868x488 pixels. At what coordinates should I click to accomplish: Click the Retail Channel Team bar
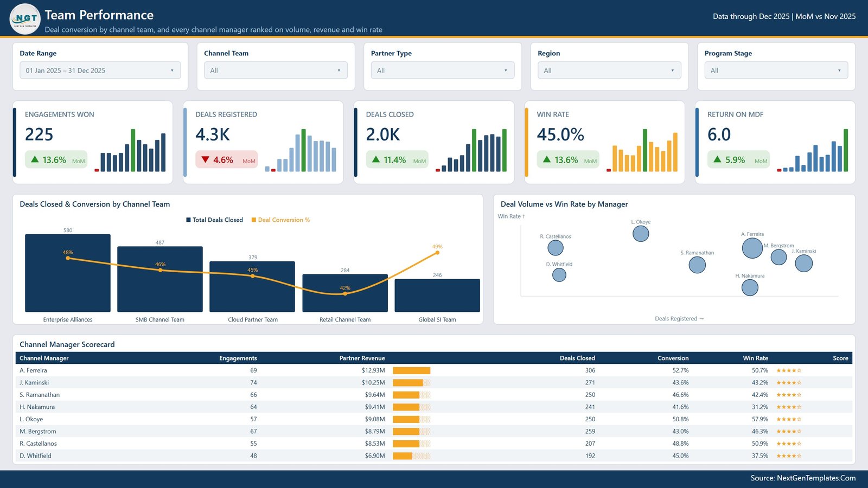[x=345, y=293]
